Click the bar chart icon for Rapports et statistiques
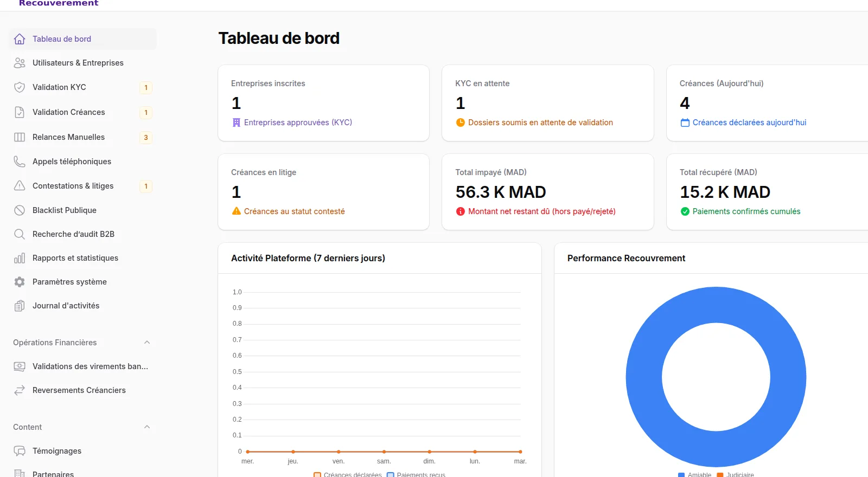 pos(20,258)
